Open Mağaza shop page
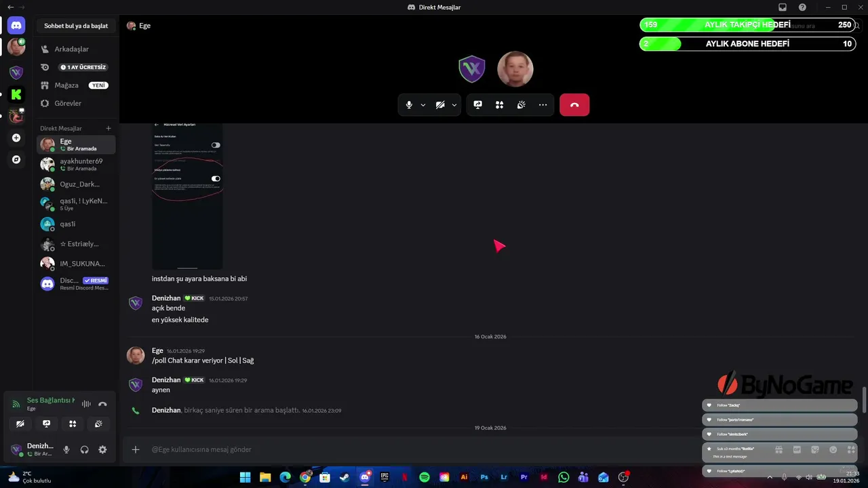The height and width of the screenshot is (488, 868). (77, 85)
